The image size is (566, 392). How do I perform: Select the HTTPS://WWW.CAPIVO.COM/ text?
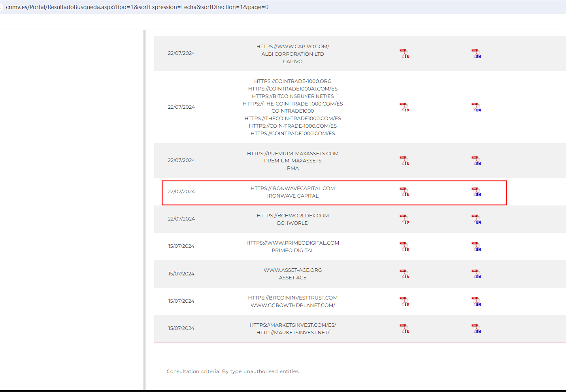click(x=293, y=47)
